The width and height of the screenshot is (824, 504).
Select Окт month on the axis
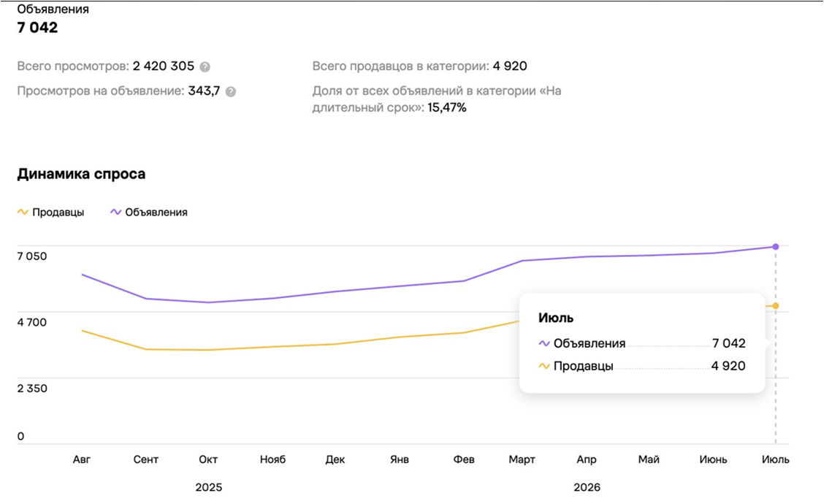pos(208,459)
